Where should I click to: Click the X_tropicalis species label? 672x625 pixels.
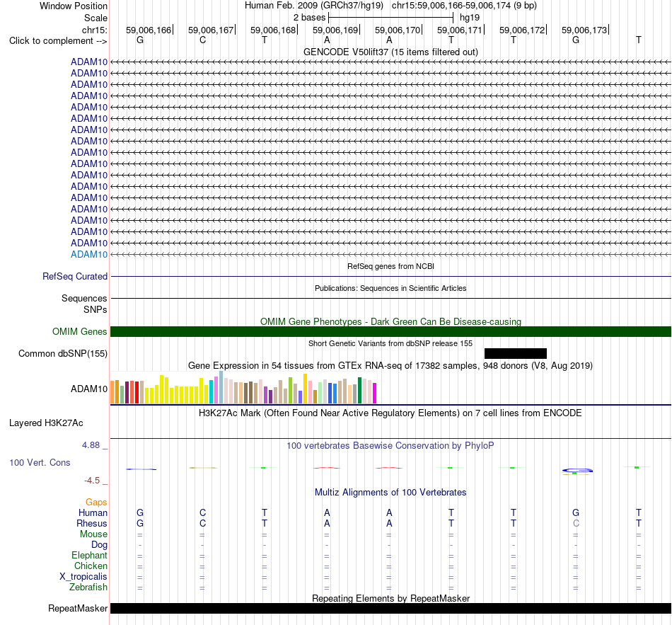[x=83, y=577]
